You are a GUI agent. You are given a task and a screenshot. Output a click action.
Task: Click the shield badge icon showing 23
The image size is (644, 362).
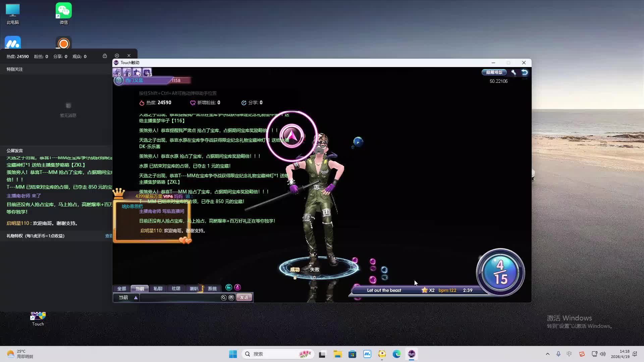(x=147, y=72)
